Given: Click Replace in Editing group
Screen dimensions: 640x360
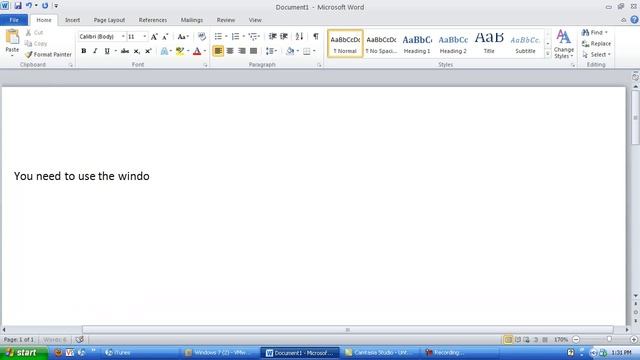Looking at the screenshot, I should (596, 43).
